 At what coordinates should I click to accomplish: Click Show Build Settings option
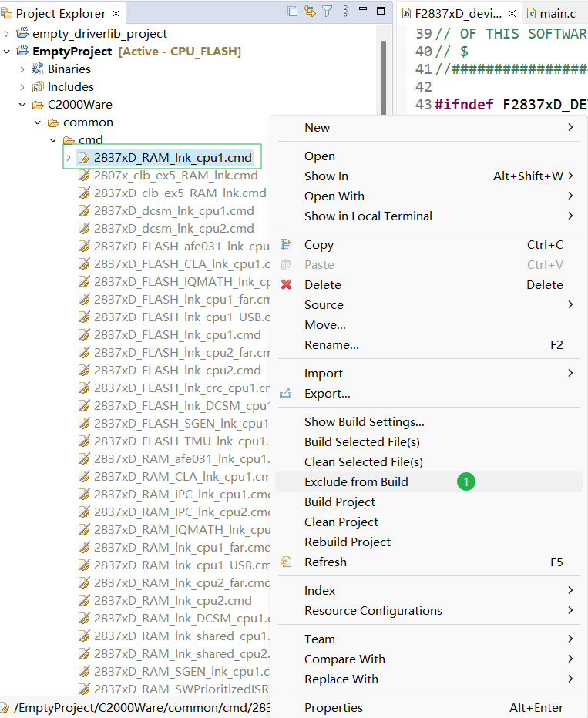click(x=364, y=422)
